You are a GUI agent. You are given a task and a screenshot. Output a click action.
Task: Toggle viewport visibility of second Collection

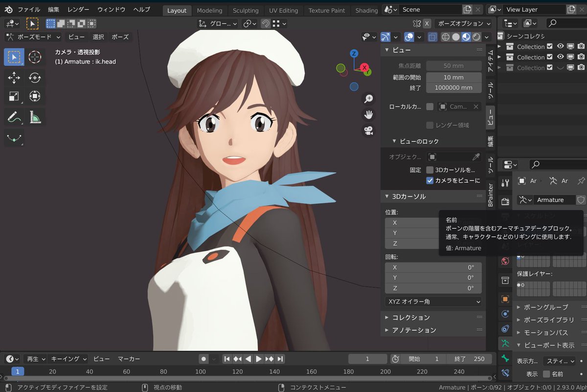pos(560,57)
